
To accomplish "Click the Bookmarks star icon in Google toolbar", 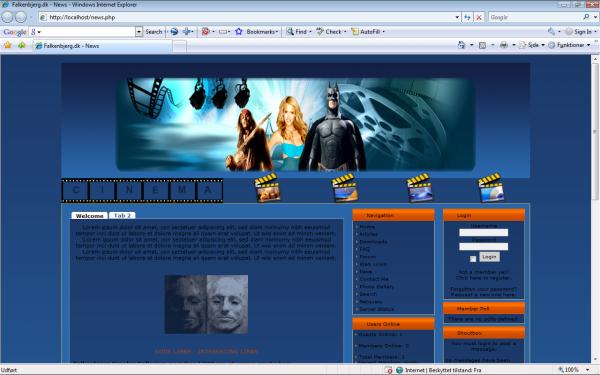I will coord(239,32).
